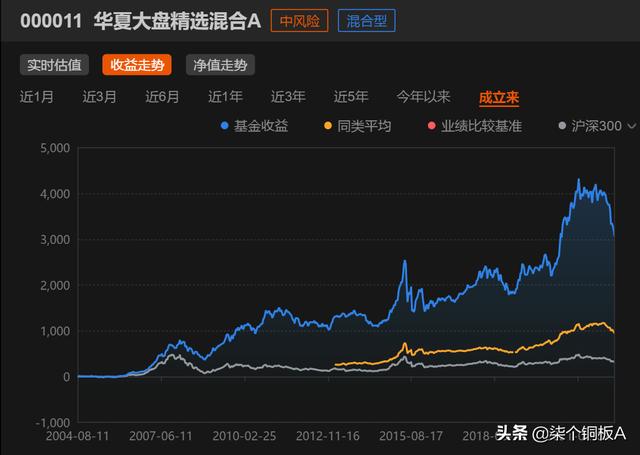Viewport: 640px width, 455px height.
Task: Click the fund code 000011
Action: tap(51, 21)
